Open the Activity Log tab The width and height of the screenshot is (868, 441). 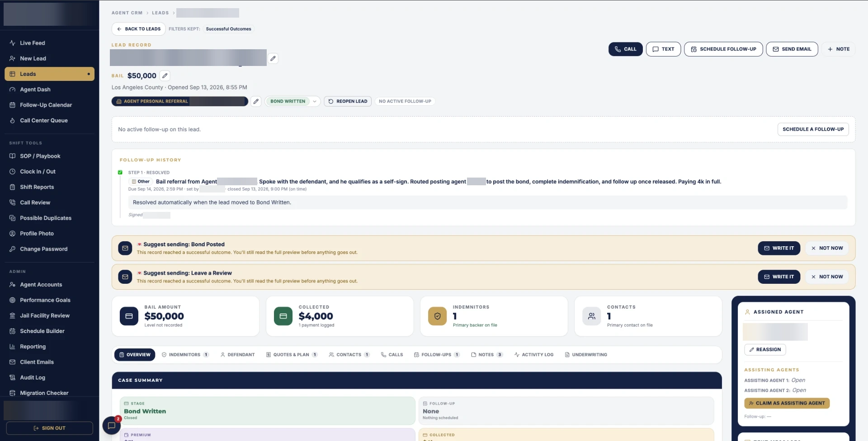click(533, 355)
